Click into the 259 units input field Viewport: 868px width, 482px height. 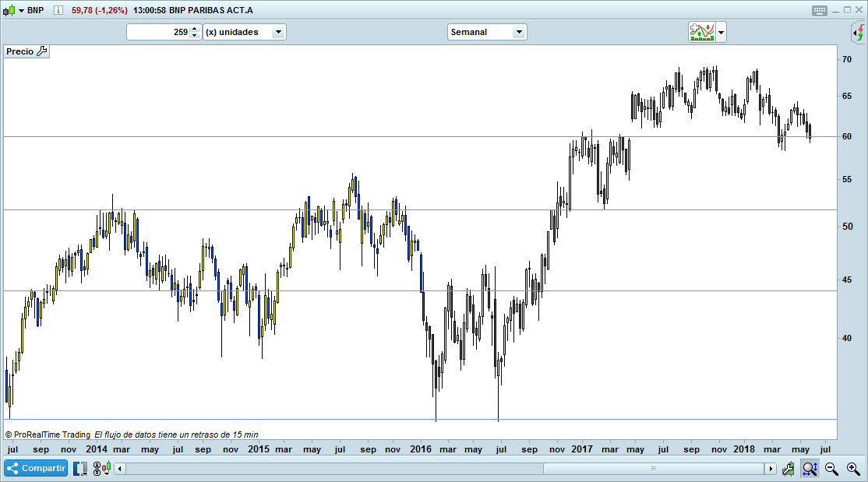click(x=158, y=32)
